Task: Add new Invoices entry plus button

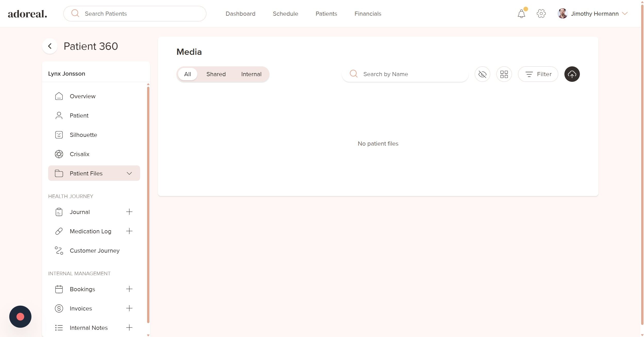Action: [129, 308]
